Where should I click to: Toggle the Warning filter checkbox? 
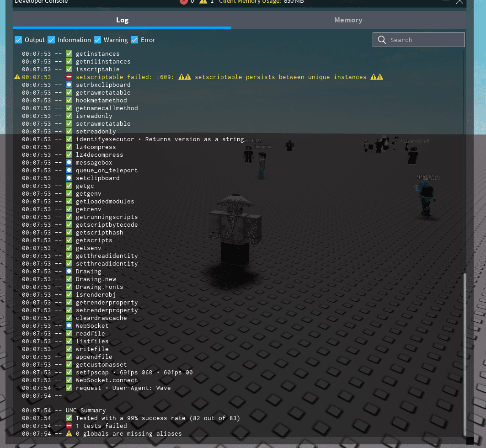pos(97,40)
